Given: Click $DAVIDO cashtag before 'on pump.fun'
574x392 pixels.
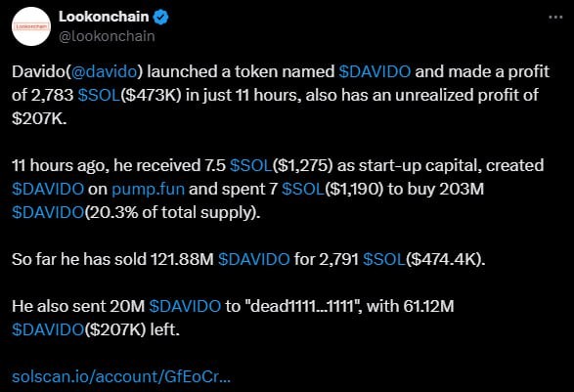Looking at the screenshot, I should click(x=48, y=189).
